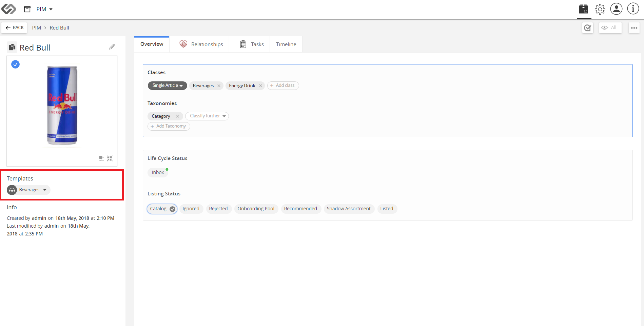Screen dimensions: 644x326
Task: Select the Catalog listing status
Action: [162, 209]
